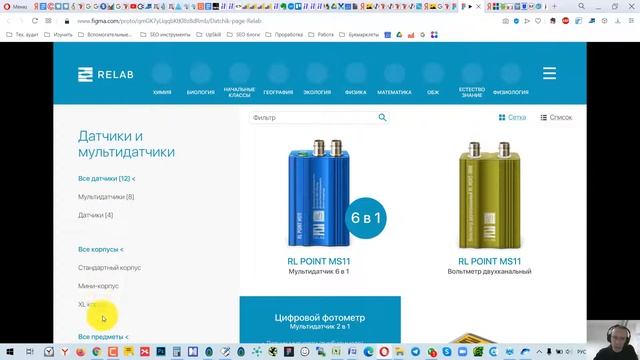Open the Химия subject category
Viewport: 640px width, 360px height.
tap(162, 80)
